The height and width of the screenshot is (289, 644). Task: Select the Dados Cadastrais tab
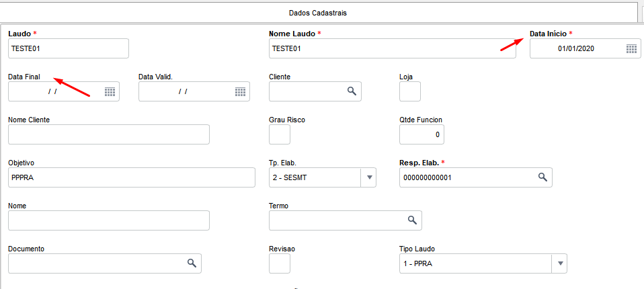(318, 13)
